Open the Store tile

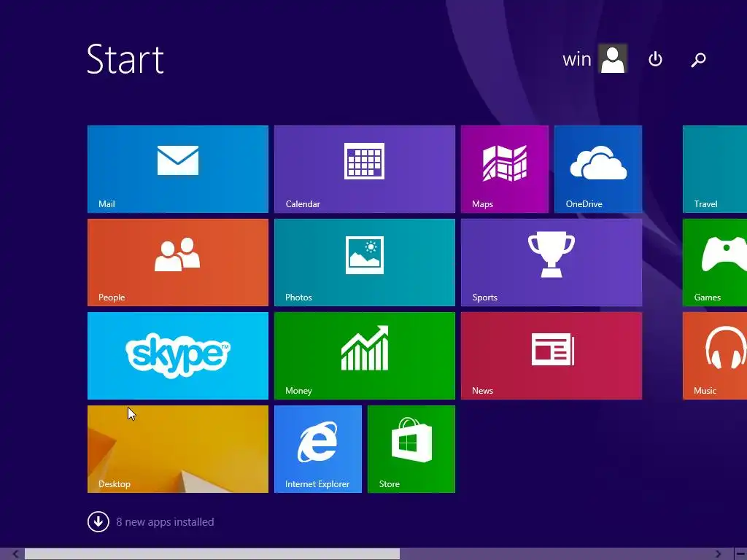[x=411, y=449]
